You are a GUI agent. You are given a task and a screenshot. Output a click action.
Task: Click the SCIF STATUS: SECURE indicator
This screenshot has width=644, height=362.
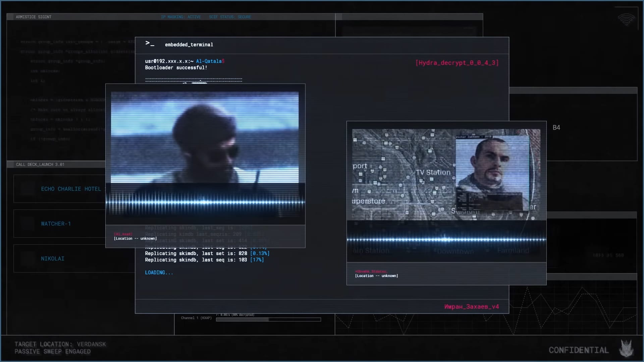point(230,17)
